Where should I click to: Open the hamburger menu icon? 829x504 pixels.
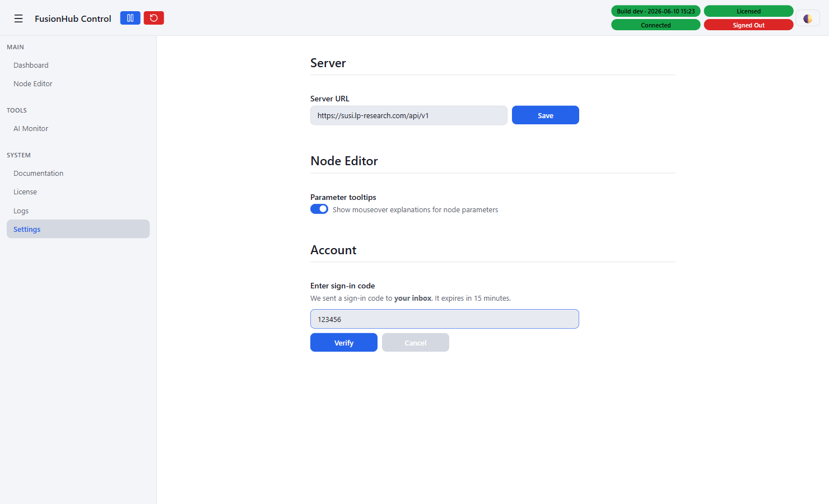(x=18, y=18)
